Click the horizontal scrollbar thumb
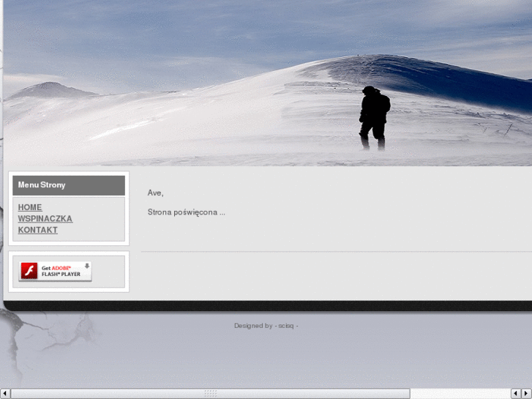This screenshot has height=399, width=532. 210,394
